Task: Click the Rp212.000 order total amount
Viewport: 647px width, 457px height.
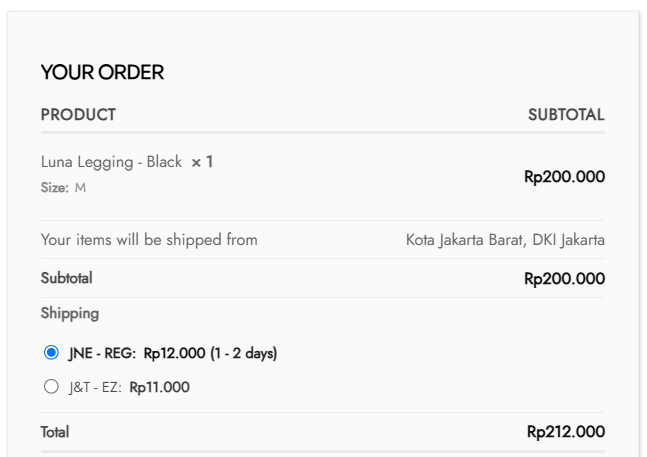Action: tap(565, 432)
